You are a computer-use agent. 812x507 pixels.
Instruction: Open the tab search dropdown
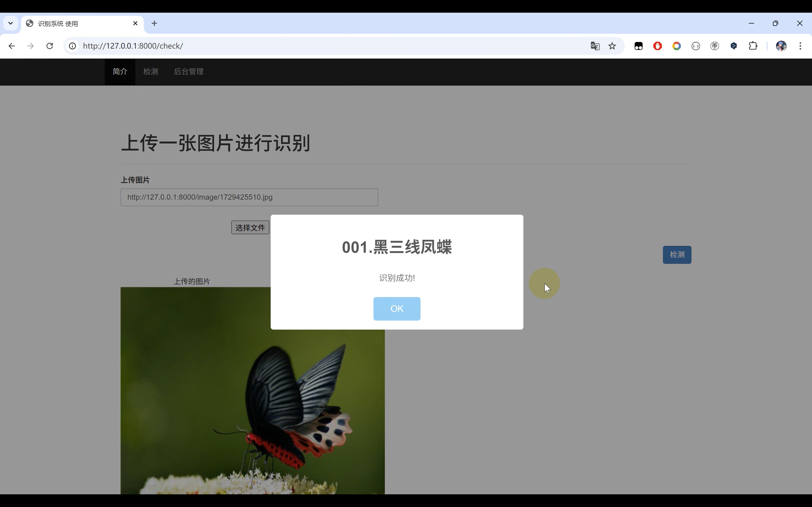10,23
